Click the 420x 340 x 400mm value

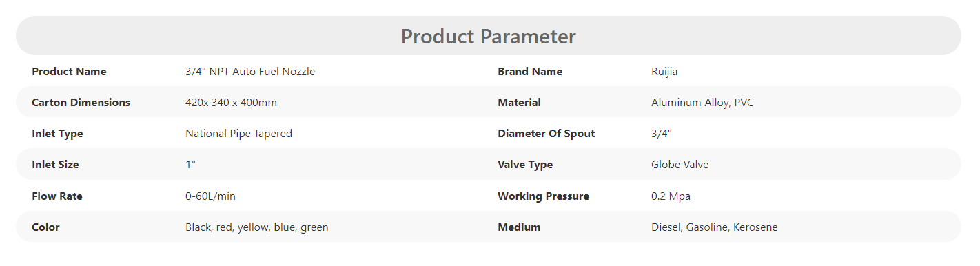231,103
